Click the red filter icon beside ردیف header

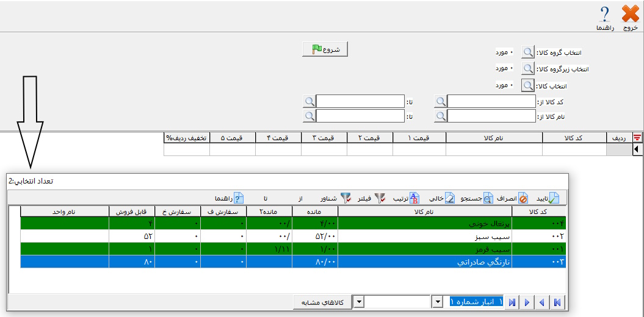click(637, 138)
